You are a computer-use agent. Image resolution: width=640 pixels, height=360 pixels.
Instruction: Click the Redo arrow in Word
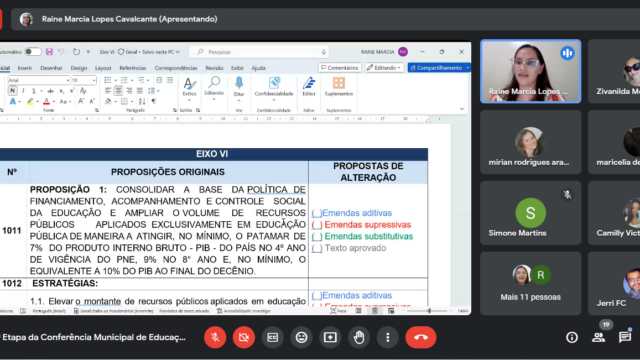coord(76,52)
